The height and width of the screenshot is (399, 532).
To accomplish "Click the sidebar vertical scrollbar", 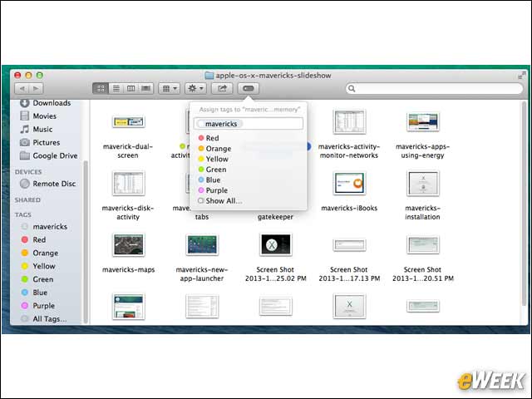I will 86,242.
